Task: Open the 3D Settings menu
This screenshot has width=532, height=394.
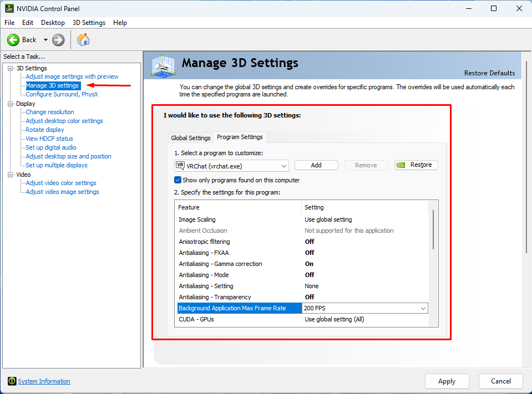Action: click(89, 23)
